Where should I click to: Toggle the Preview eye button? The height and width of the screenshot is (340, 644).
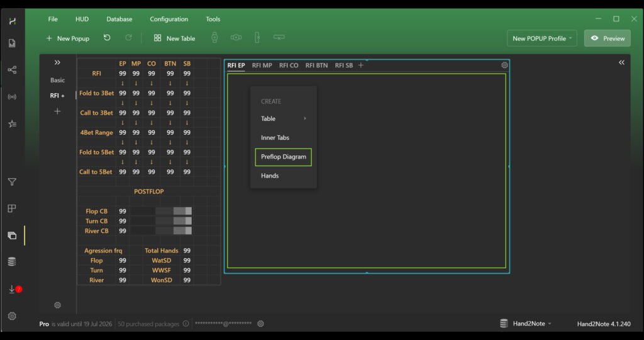[608, 38]
